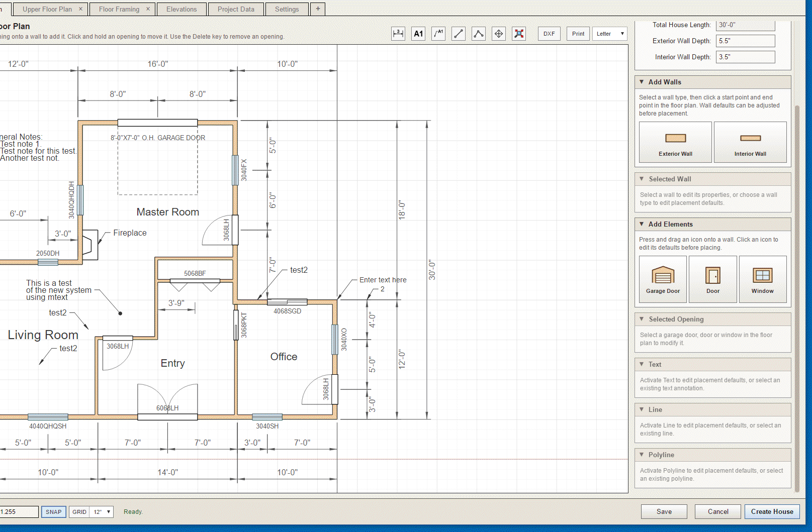The image size is (812, 532).
Task: Select the 'Enter text here' annotation
Action: [383, 280]
